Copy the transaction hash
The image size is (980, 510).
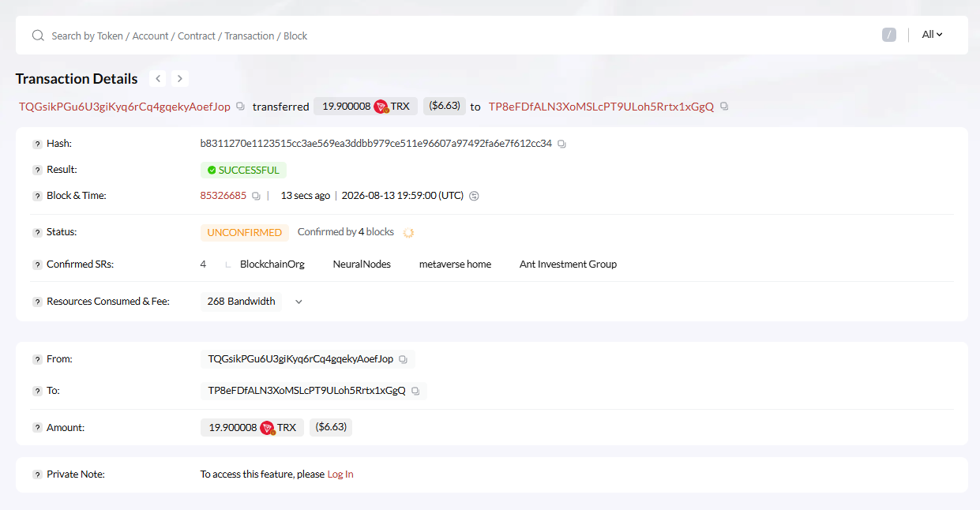[x=561, y=144]
